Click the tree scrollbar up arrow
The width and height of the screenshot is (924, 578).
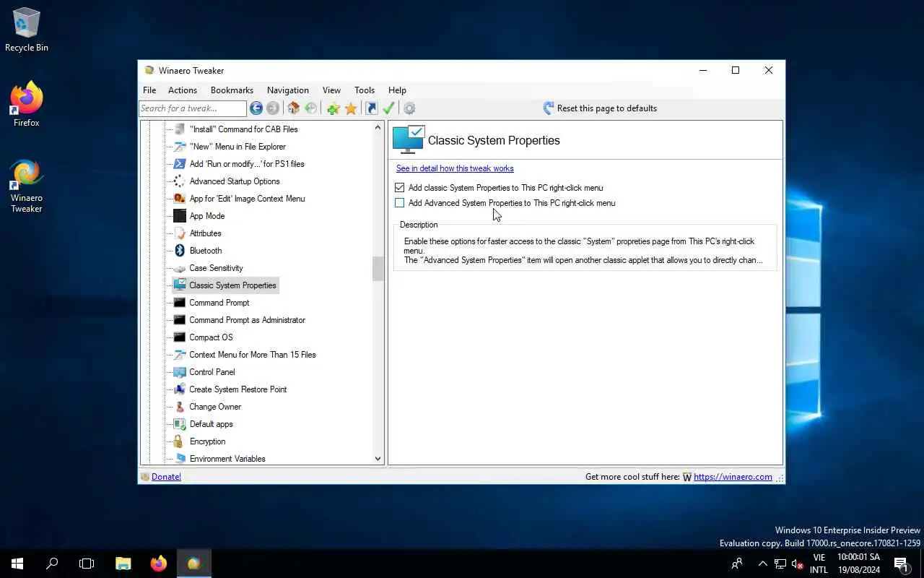(378, 128)
